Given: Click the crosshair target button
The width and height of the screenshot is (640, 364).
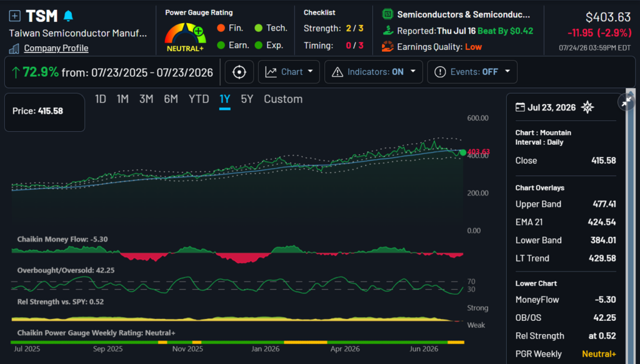Looking at the screenshot, I should point(239,72).
